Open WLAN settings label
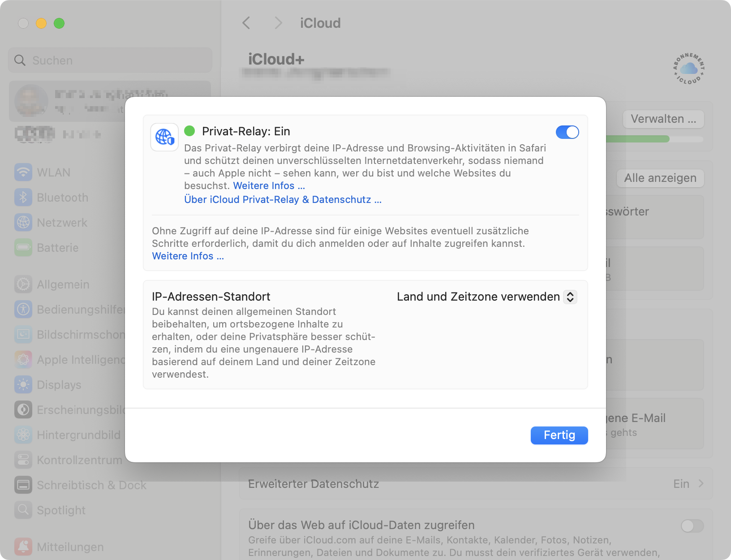Image resolution: width=731 pixels, height=560 pixels. coord(54,172)
